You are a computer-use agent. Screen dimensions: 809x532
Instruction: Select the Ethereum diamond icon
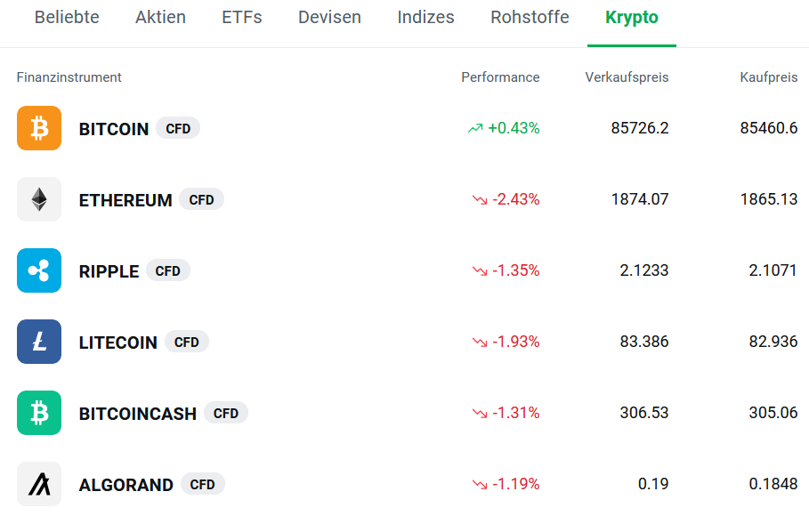[38, 199]
